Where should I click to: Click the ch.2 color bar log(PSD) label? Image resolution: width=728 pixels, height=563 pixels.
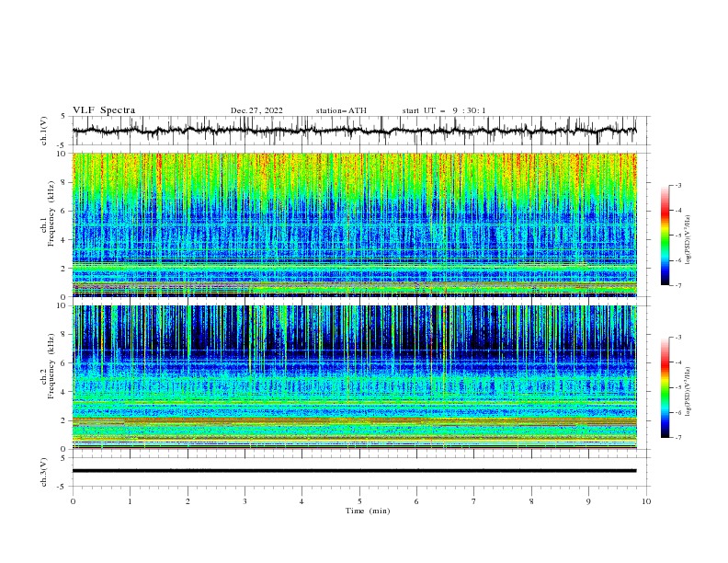pyautogui.click(x=688, y=392)
